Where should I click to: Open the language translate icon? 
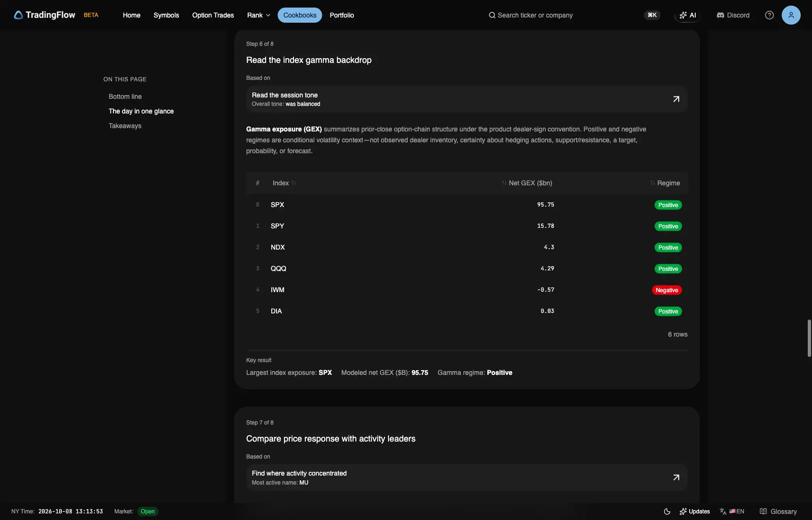[723, 511]
